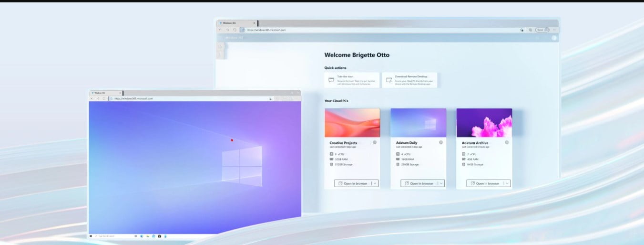
Task: Open Windows Start button in Cloud PC
Action: coord(91,236)
